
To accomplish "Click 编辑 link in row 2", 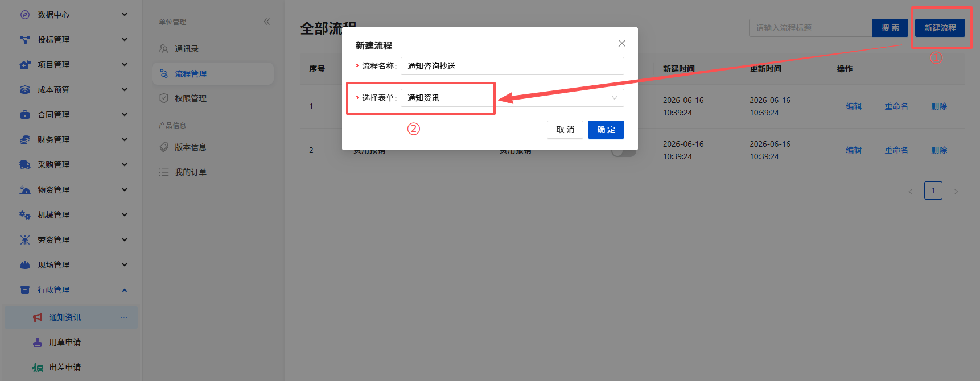I will pos(854,150).
